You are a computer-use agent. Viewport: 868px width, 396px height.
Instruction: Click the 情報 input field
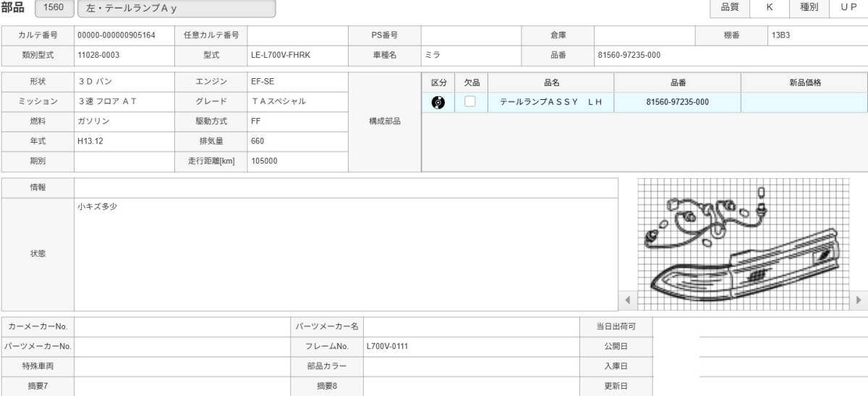(346, 188)
